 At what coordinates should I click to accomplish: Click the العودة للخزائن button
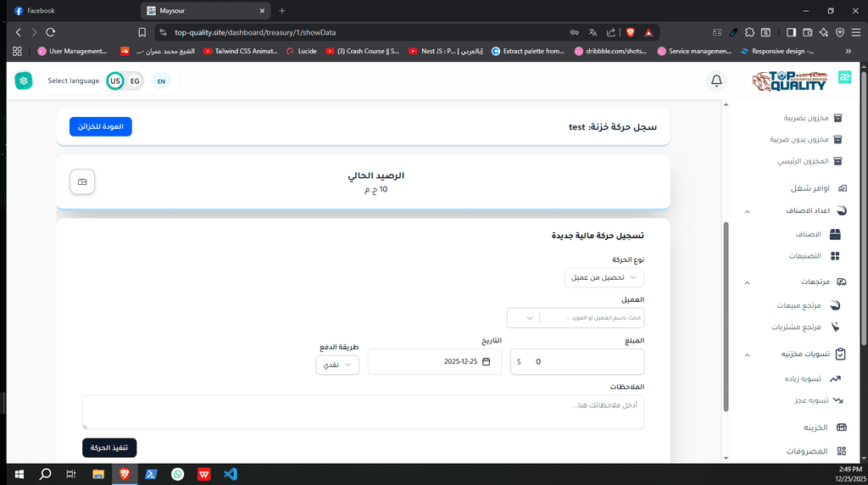[101, 127]
